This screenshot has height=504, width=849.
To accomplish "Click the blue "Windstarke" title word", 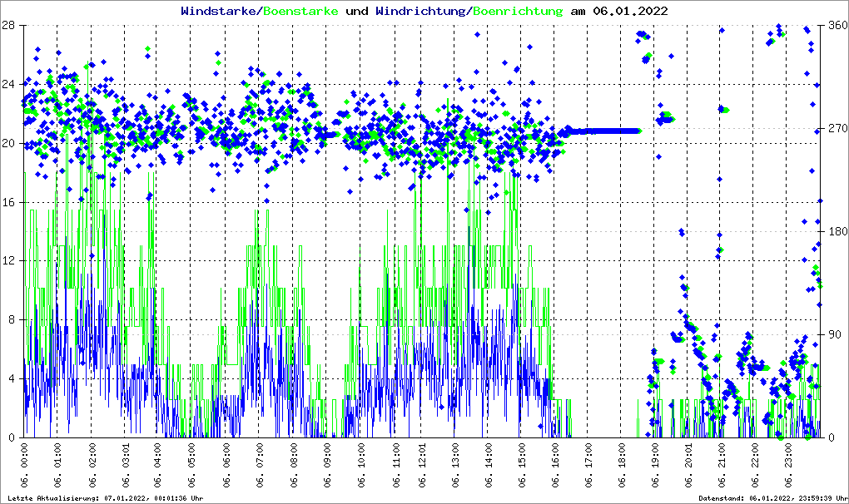I will [x=220, y=11].
